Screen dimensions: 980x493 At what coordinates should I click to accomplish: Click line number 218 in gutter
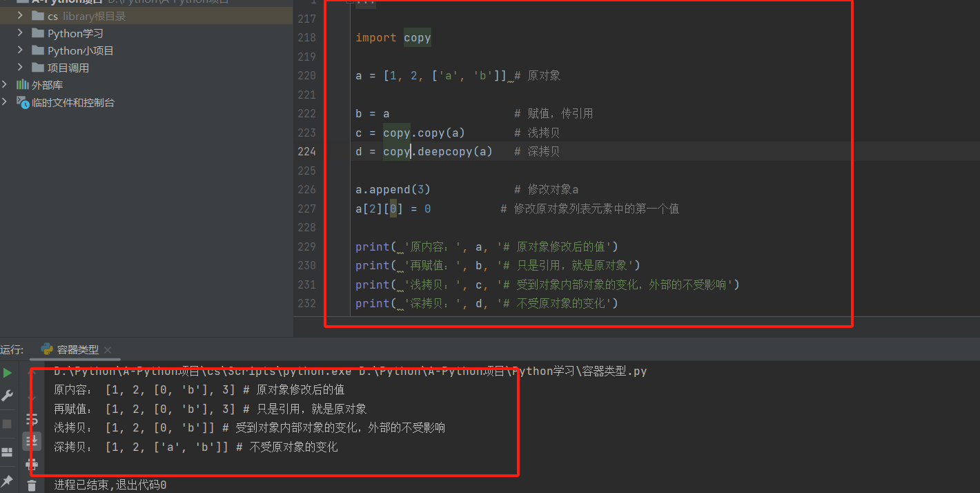(306, 37)
